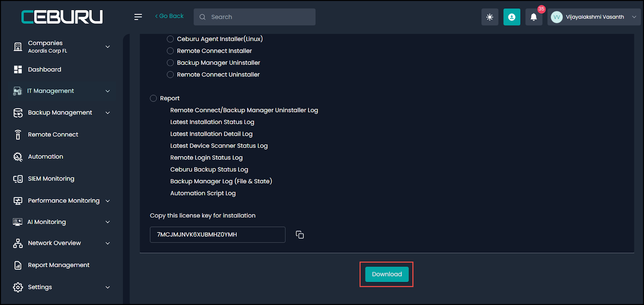Open notifications bell icon
The width and height of the screenshot is (644, 305).
click(x=534, y=17)
